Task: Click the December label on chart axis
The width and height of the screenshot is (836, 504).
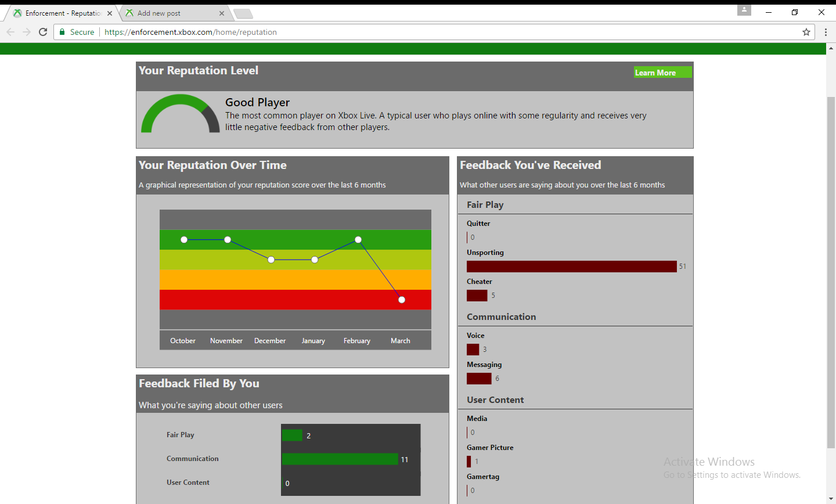Action: click(270, 341)
